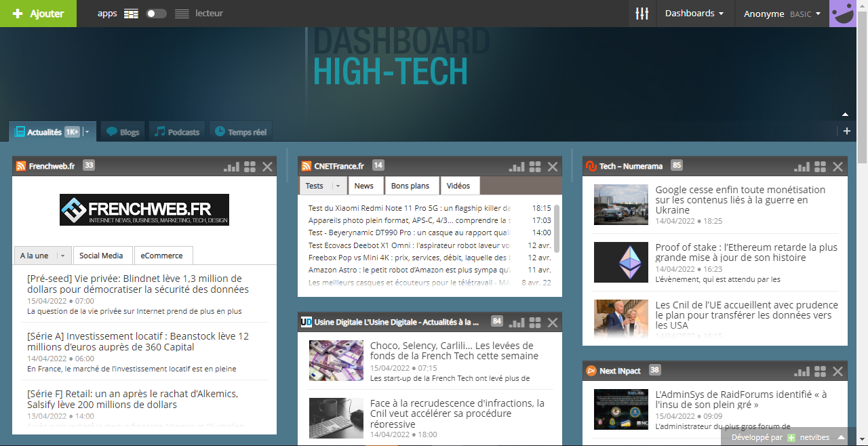868x446 pixels.
Task: Close the Next INpact widget
Action: tap(837, 371)
